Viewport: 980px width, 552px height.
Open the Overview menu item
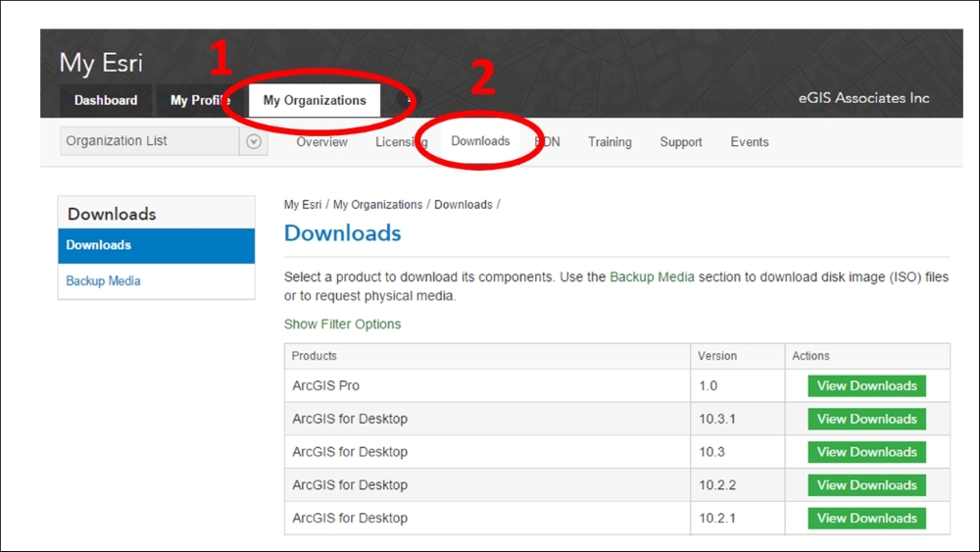pos(321,142)
